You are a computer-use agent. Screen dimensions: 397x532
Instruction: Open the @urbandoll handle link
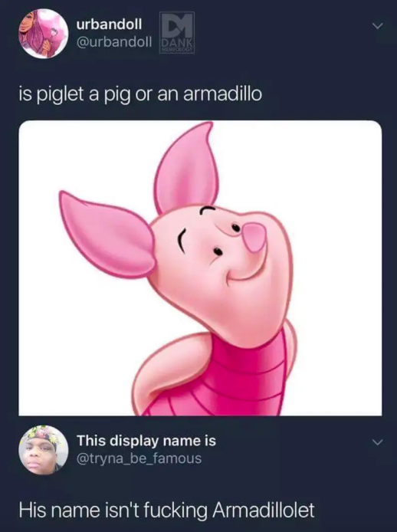pyautogui.click(x=114, y=42)
